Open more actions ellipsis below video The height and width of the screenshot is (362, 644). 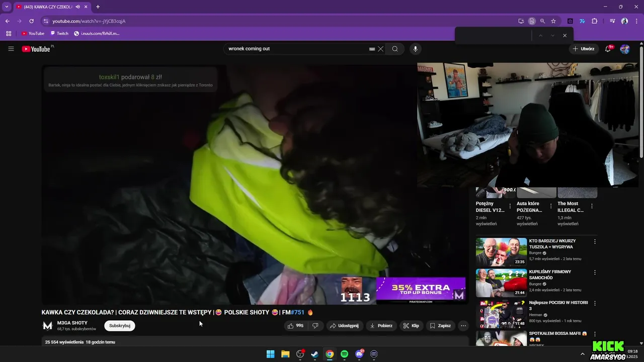coord(463,326)
